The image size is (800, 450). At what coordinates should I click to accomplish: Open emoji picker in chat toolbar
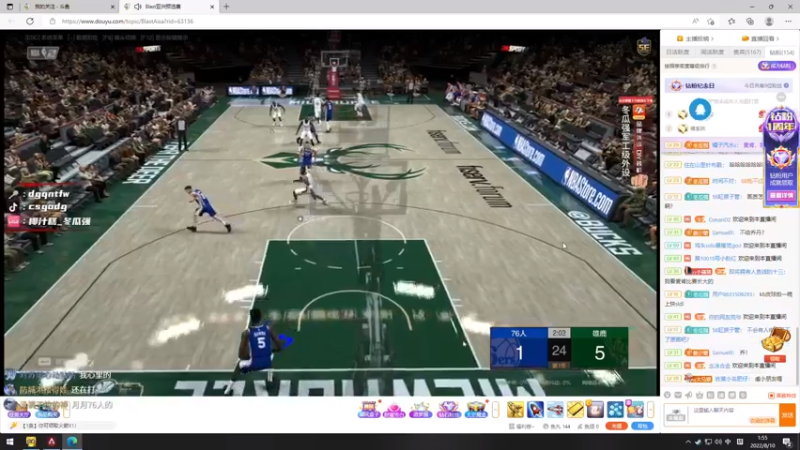point(667,395)
